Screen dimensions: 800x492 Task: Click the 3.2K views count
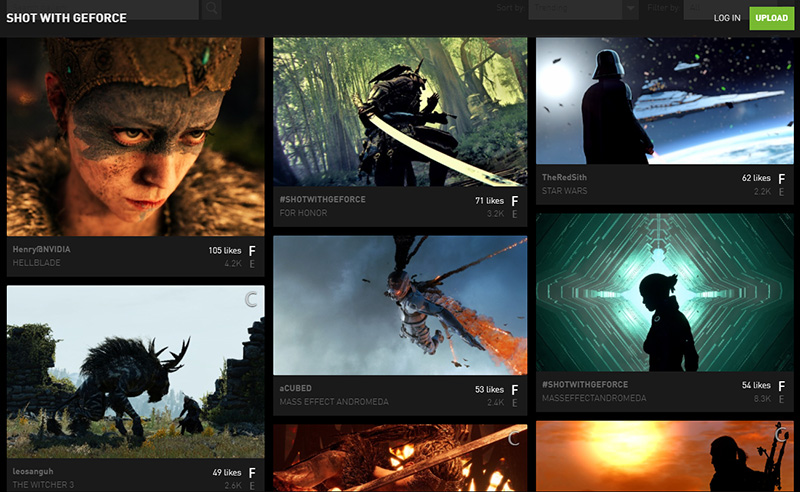tap(495, 214)
